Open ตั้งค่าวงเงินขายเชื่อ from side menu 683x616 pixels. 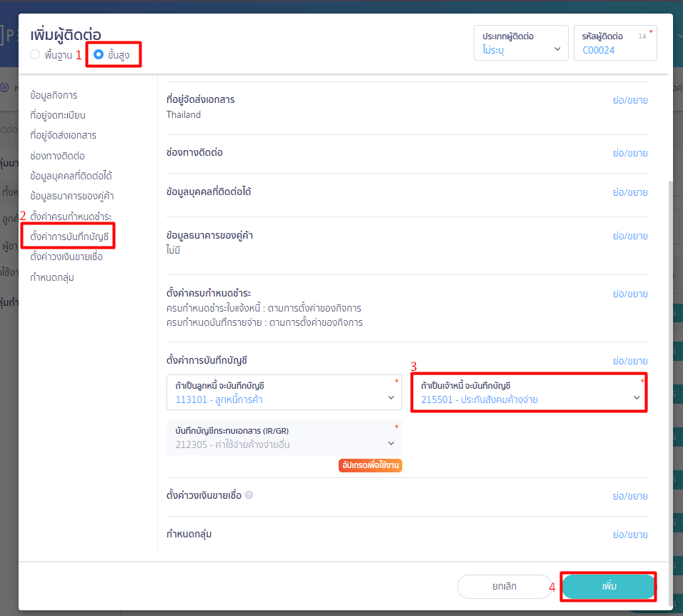click(66, 257)
